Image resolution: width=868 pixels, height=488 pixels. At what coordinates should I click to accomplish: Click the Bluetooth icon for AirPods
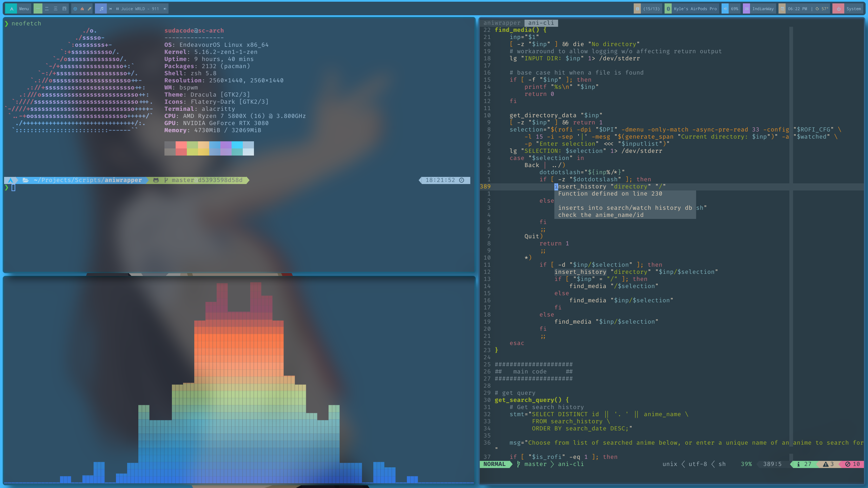(x=668, y=9)
